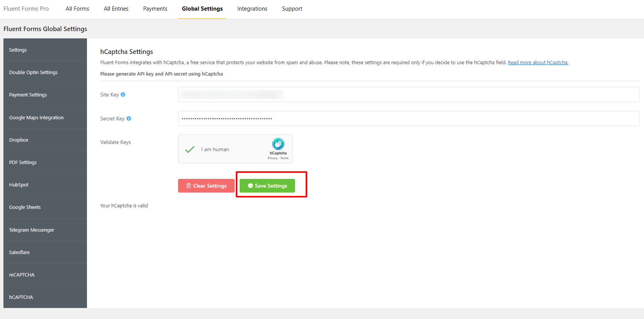
Task: Focus the Site Key input field
Action: [409, 95]
